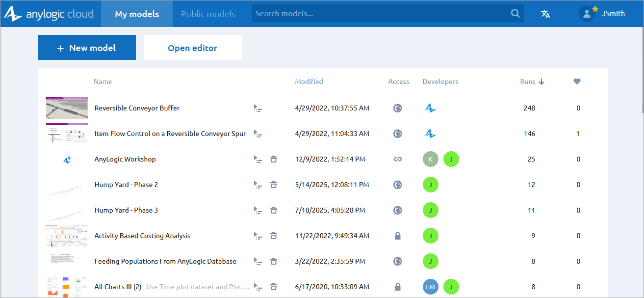Open the JSmith user account menu
The width and height of the screenshot is (644, 298).
[602, 14]
